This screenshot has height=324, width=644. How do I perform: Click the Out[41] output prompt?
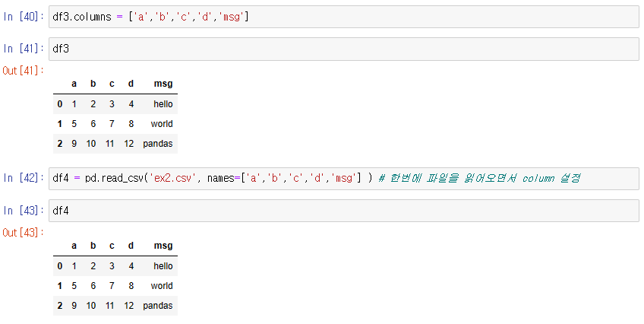click(23, 71)
